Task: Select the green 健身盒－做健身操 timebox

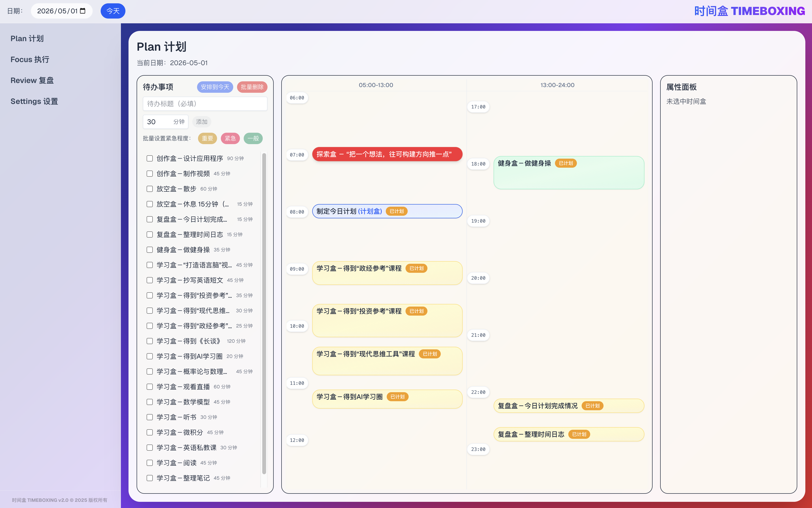Action: coord(569,173)
